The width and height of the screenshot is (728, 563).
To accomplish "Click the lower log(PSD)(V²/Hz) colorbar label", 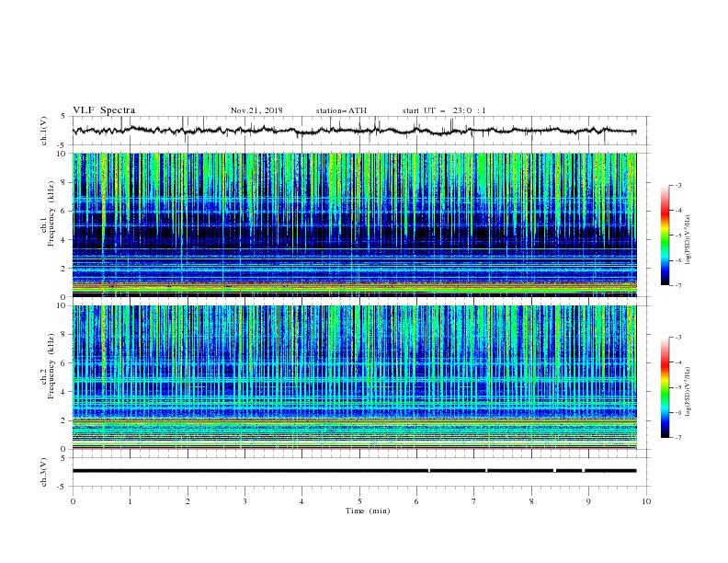I will tap(688, 392).
